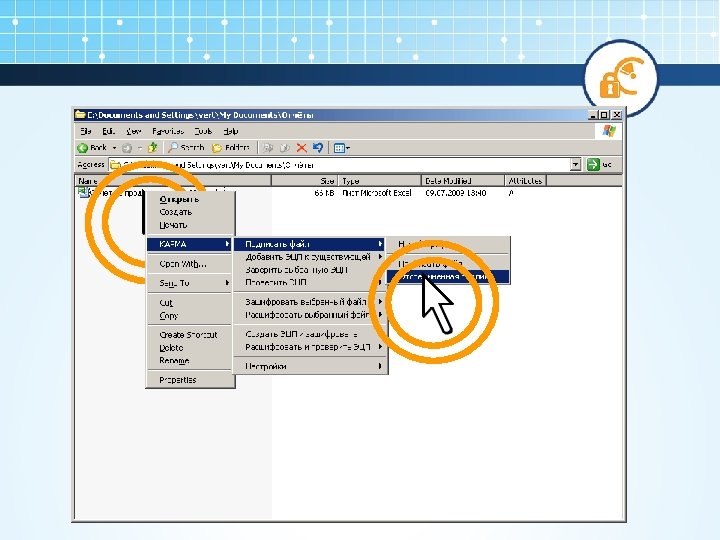Open the Favorites menu
This screenshot has height=540, width=720.
point(168,131)
